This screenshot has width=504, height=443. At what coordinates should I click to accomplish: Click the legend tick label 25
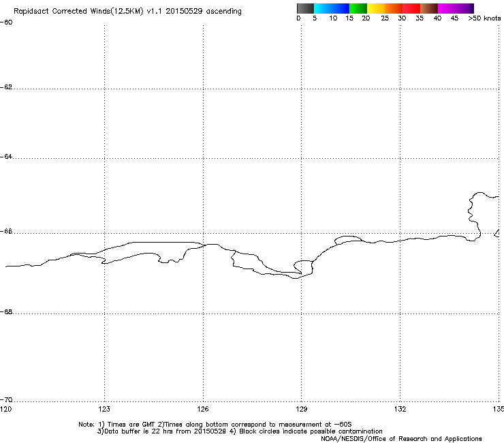click(385, 18)
